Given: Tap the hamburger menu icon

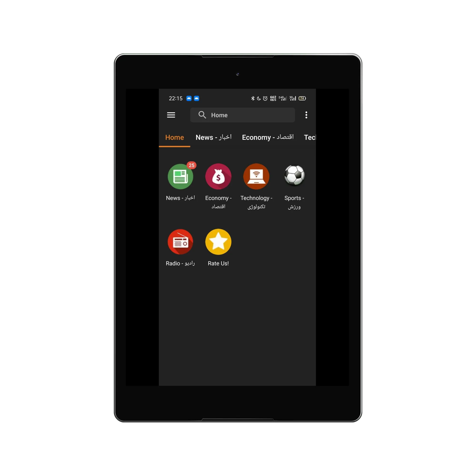Looking at the screenshot, I should coord(171,115).
